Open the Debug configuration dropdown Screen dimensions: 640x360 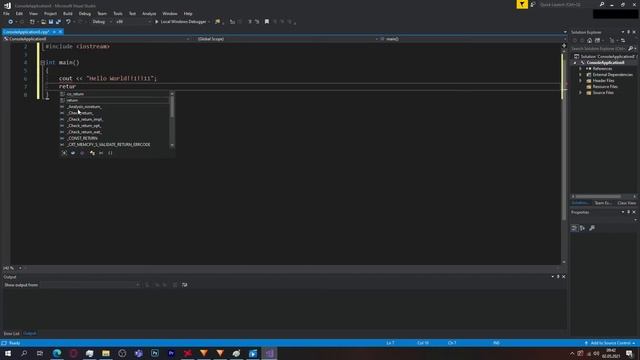pyautogui.click(x=102, y=22)
